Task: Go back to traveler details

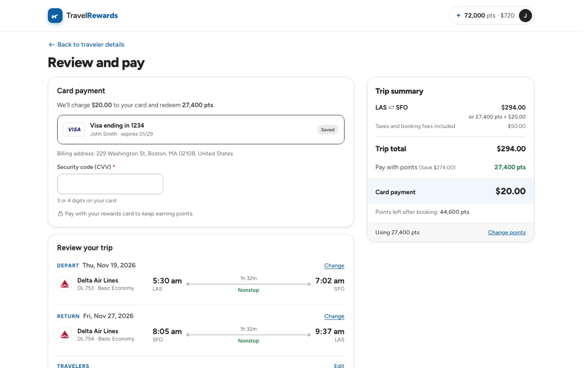Action: [x=86, y=45]
